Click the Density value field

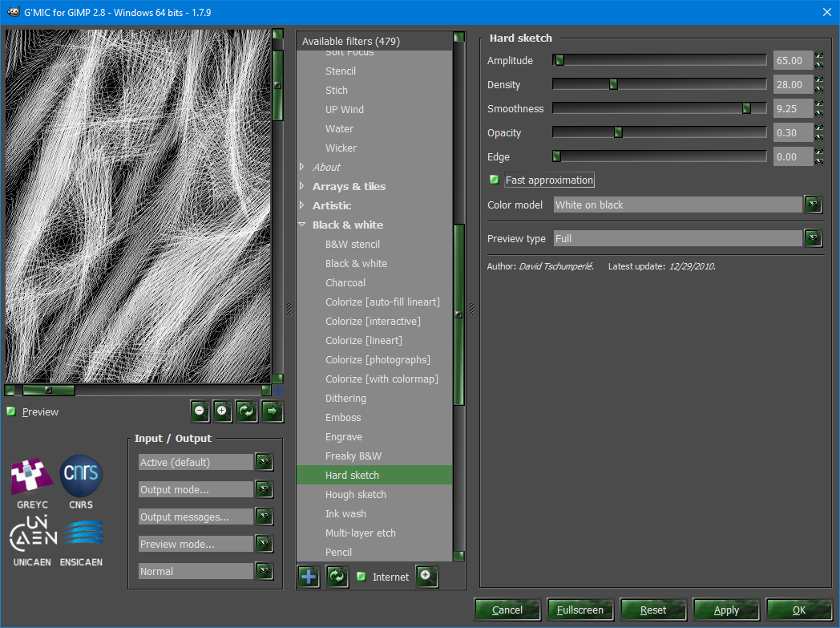click(x=793, y=85)
